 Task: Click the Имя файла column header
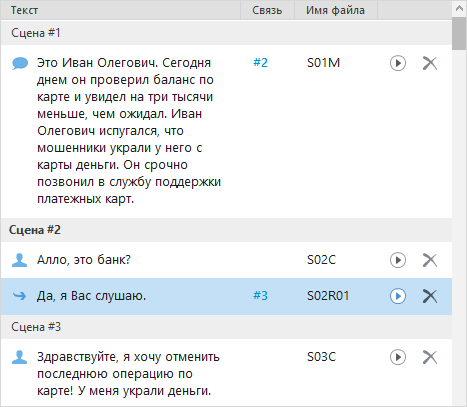tap(336, 10)
